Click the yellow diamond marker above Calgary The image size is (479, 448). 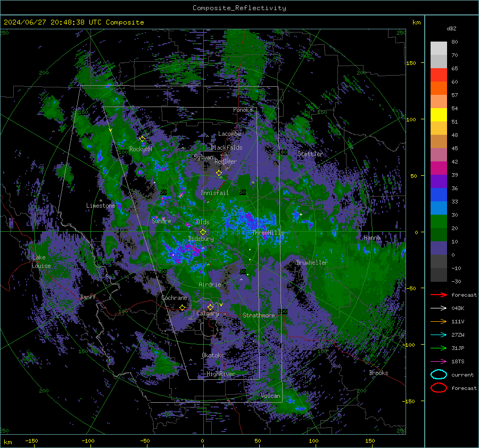(x=210, y=307)
